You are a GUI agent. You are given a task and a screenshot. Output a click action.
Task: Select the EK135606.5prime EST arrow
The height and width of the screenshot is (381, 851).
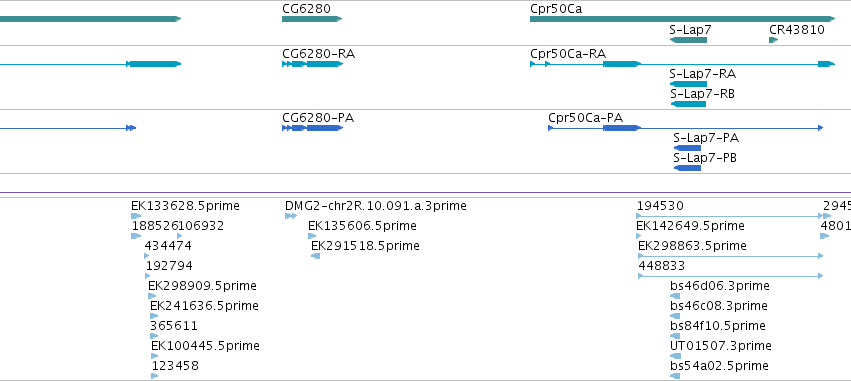pyautogui.click(x=312, y=236)
